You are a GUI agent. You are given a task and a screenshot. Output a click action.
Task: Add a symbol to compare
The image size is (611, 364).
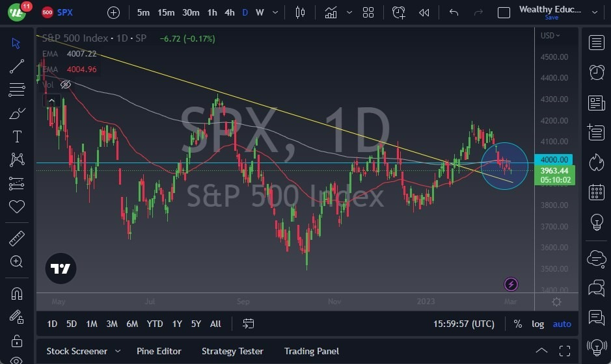113,13
